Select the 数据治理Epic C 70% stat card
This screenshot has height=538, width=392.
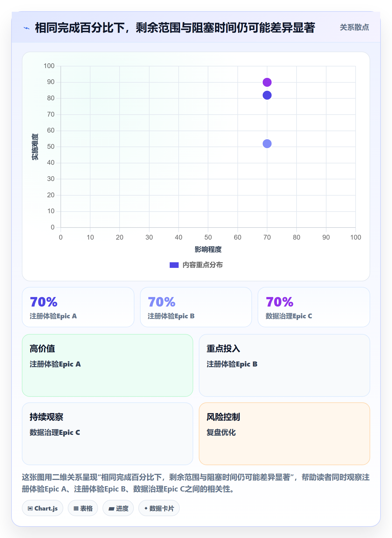(314, 307)
